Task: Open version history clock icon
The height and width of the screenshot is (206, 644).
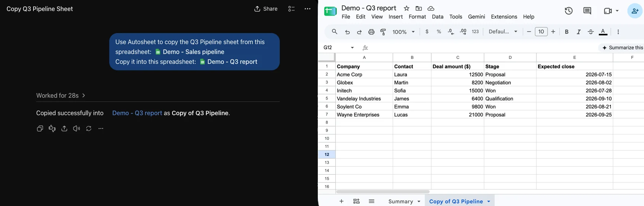Action: tap(569, 11)
